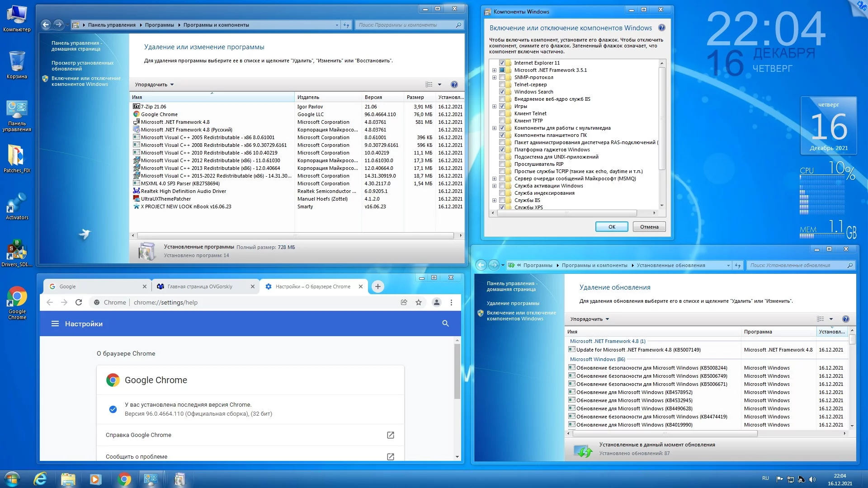Toggle Windows Search component checkbox
This screenshot has width=868, height=488.
[x=502, y=92]
